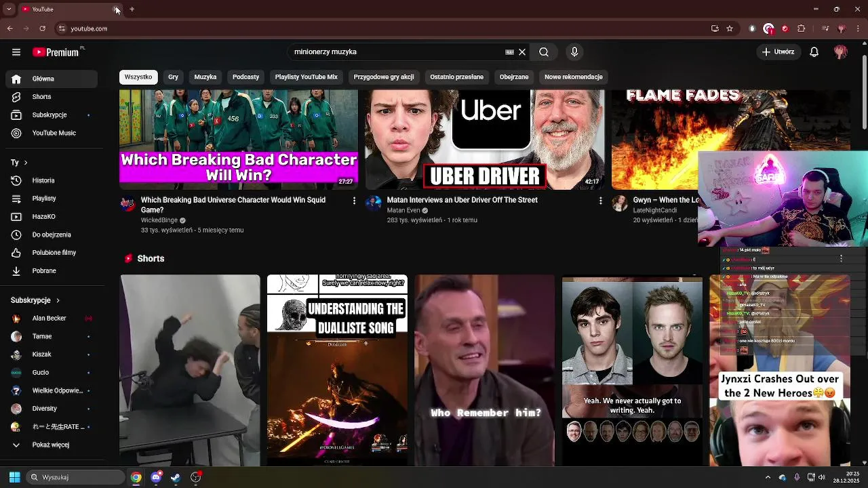
Task: Select the Obejrzane filter chip
Action: (x=514, y=77)
